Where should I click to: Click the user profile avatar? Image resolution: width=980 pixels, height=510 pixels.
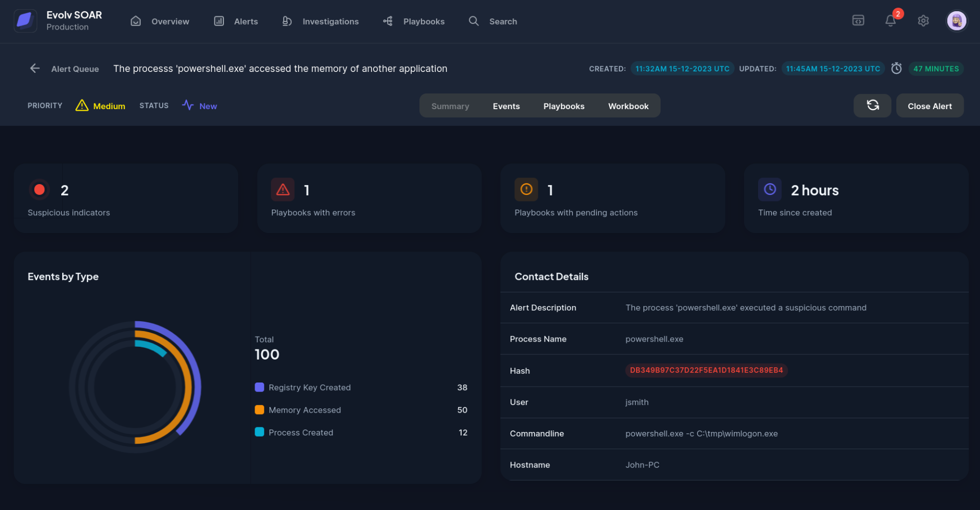(956, 21)
